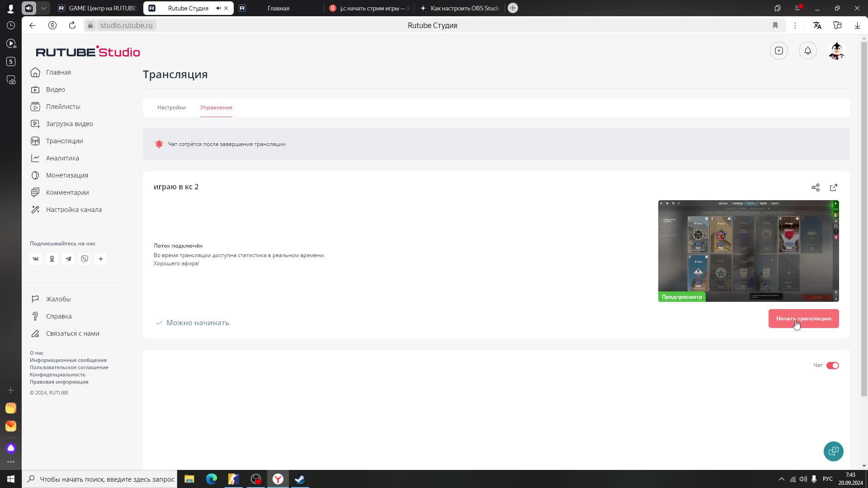Open Трансляции in the sidebar
Viewport: 868px width, 488px height.
pos(64,141)
